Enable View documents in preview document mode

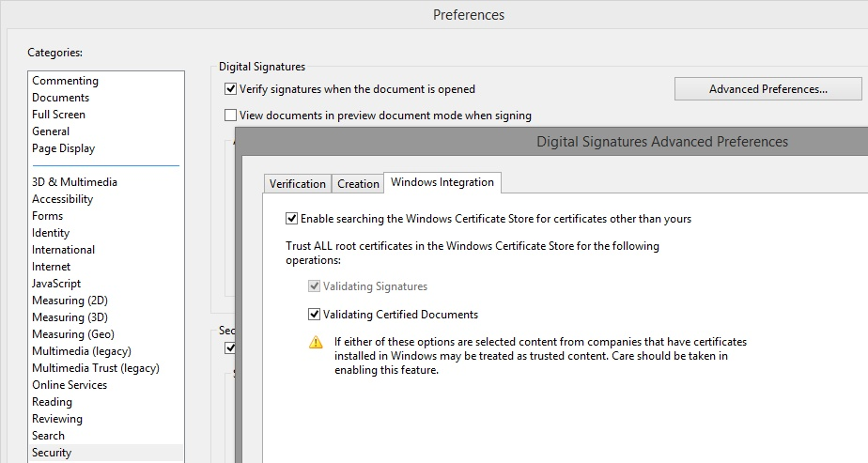(230, 116)
